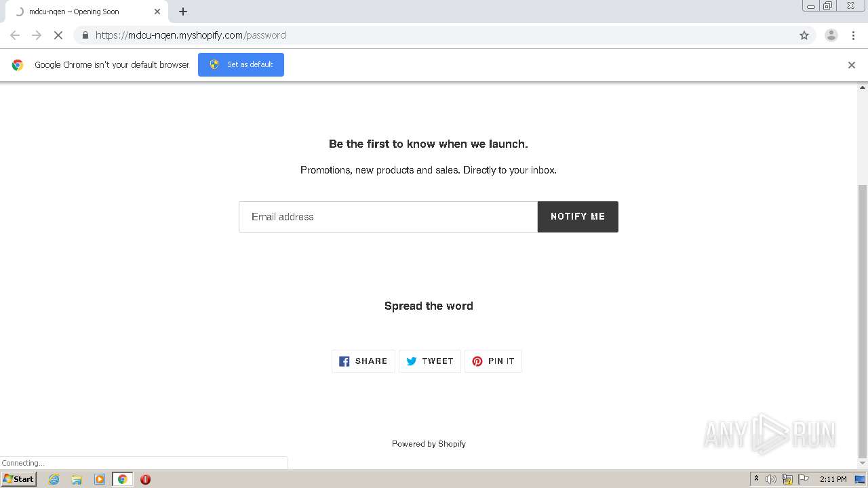Click the Action Center flag icon
Screen dimensions: 868x488
tap(804, 479)
